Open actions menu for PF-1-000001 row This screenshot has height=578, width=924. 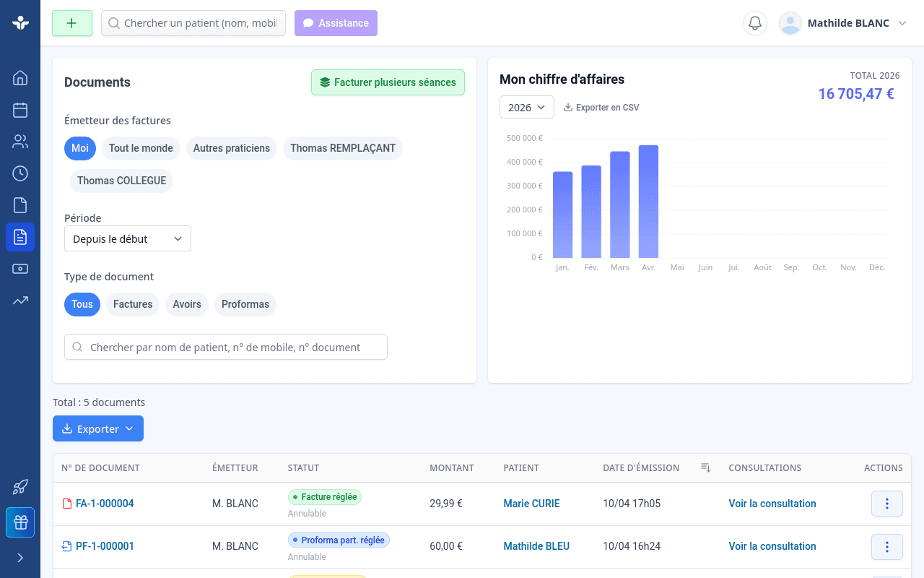[887, 547]
